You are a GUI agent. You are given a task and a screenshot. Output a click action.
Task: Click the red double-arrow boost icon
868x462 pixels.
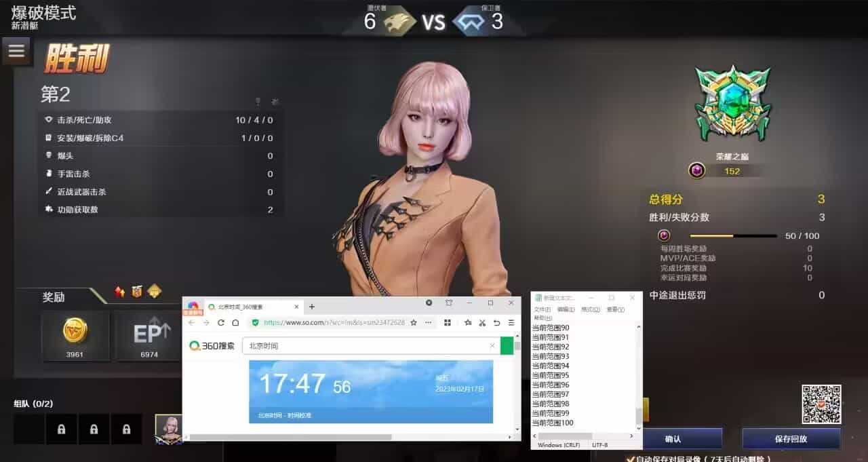pos(120,292)
